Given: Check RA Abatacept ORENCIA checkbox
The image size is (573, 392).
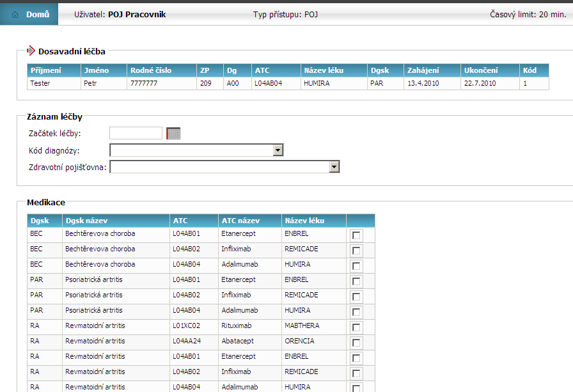Looking at the screenshot, I should coord(356,343).
